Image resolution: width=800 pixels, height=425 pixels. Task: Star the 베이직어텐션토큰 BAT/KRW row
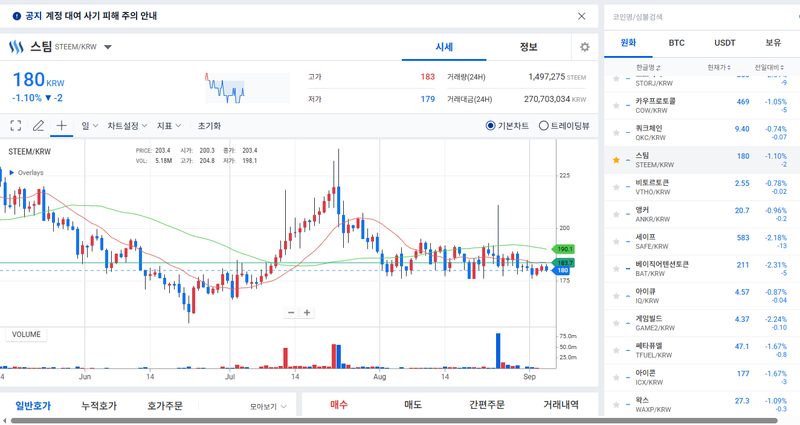[616, 269]
